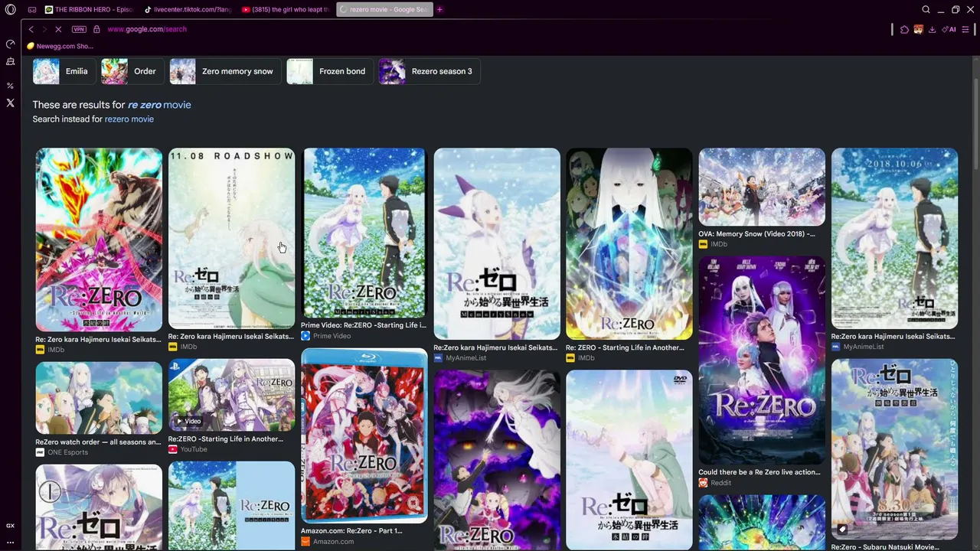Stop loading the page with X

[58, 29]
